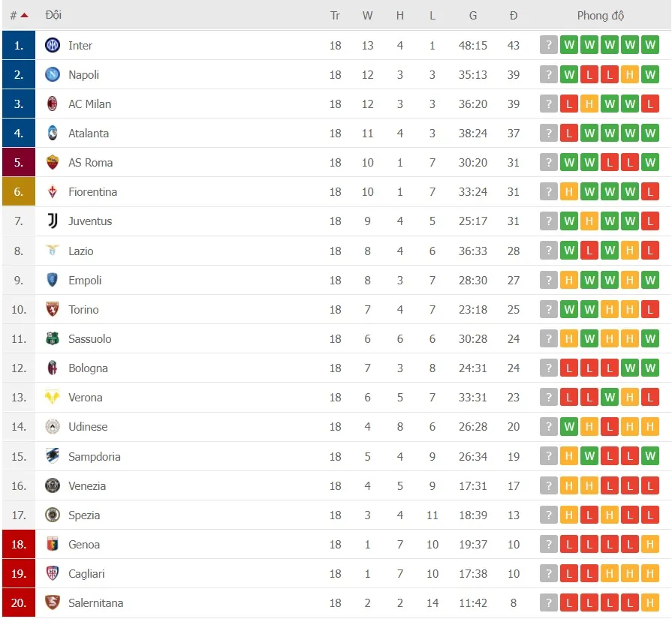Select the Salernitana club logo
Screen dimensions: 672x625
click(52, 602)
